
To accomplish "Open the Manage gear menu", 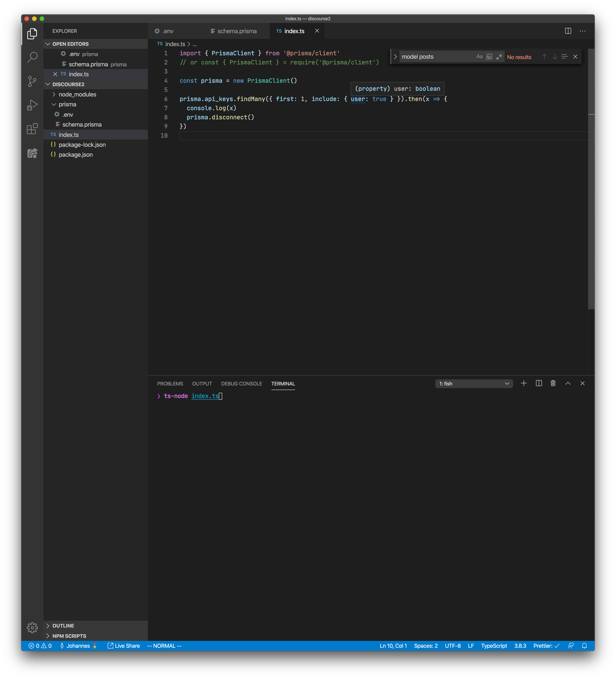I will tap(32, 628).
